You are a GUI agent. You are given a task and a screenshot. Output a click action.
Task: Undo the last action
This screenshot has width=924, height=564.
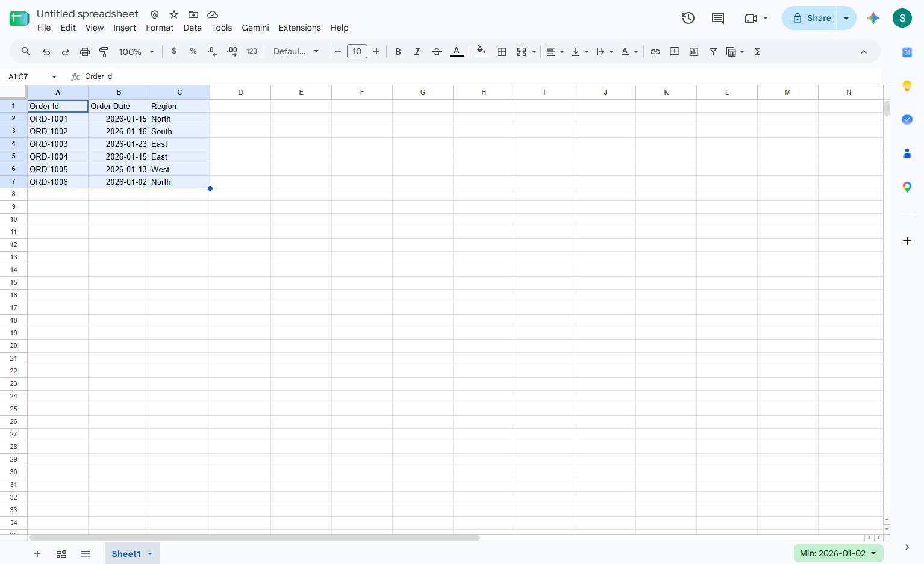tap(46, 52)
